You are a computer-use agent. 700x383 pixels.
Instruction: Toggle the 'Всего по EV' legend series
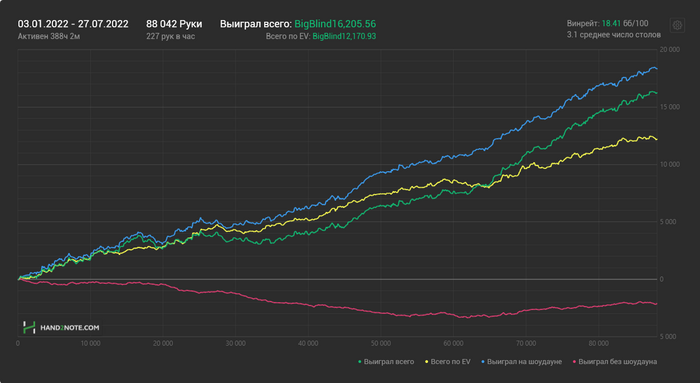pos(448,362)
